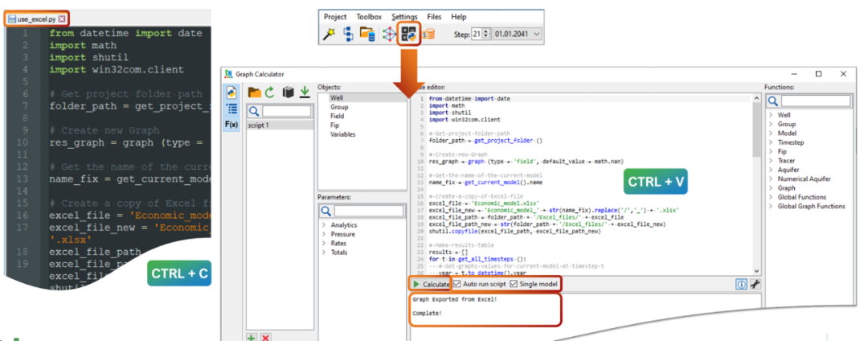
Task: Click the folder with database icon
Action: coord(368,34)
